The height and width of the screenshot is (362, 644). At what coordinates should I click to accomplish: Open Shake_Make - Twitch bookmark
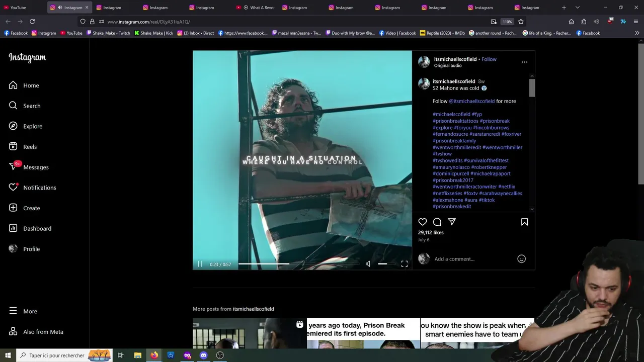point(108,33)
